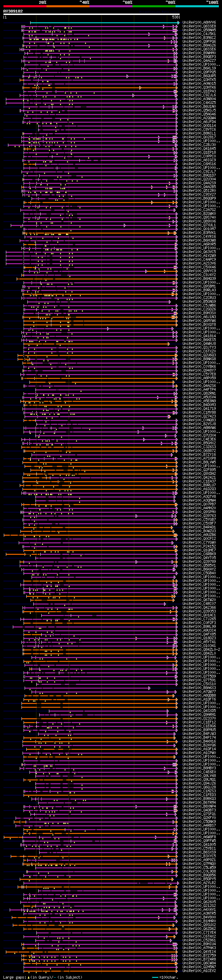
Task: Select hit UniRef100_C5X8F7
Action: pyautogui.click(x=199, y=524)
